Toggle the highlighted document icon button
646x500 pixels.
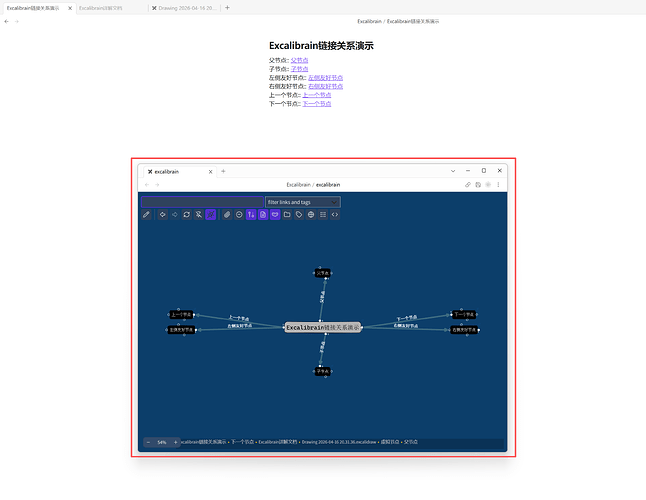[263, 214]
